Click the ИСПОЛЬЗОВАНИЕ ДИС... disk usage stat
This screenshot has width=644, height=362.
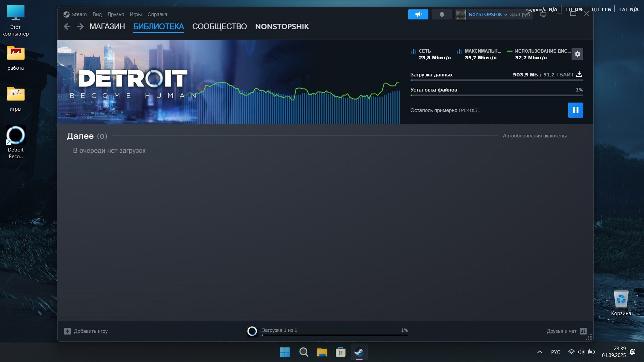538,54
